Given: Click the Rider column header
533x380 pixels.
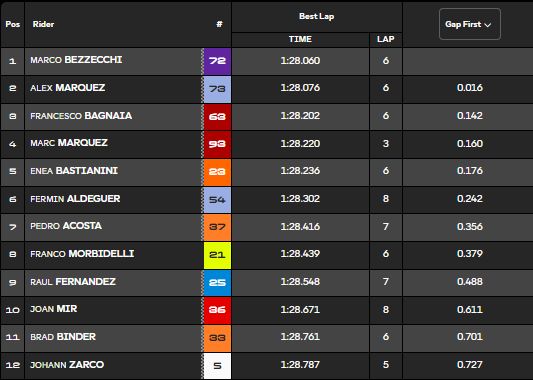Looking at the screenshot, I should click(43, 24).
